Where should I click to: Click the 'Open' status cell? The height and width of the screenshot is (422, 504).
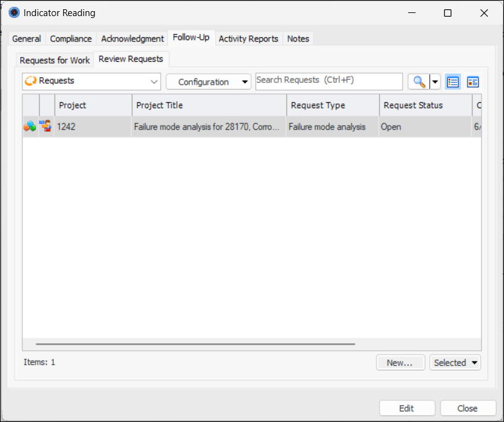425,127
